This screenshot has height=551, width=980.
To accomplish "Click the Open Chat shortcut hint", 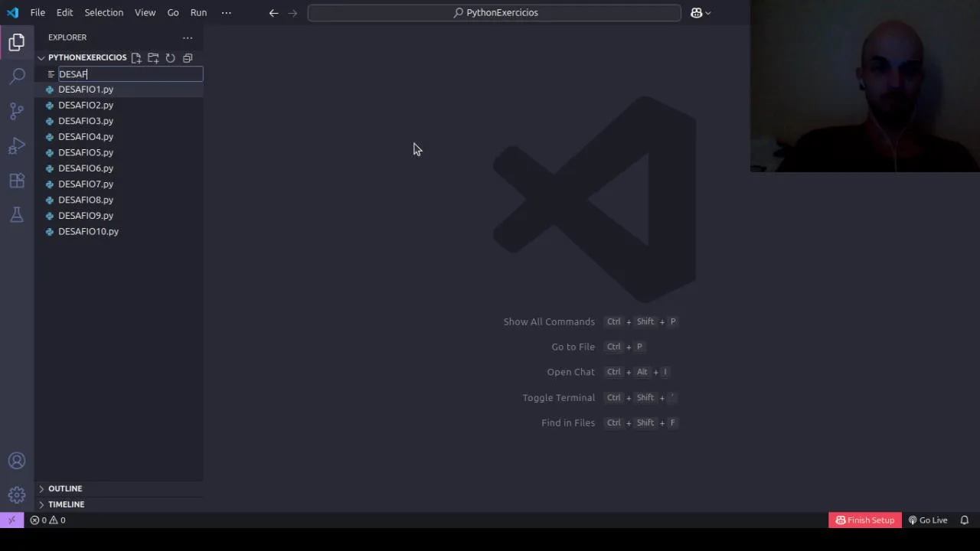I will (608, 372).
